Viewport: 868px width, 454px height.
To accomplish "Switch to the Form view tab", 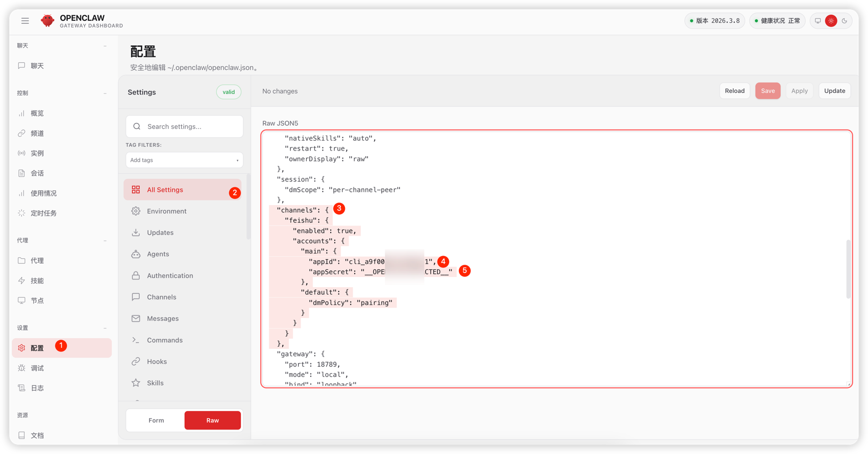I will coord(156,420).
